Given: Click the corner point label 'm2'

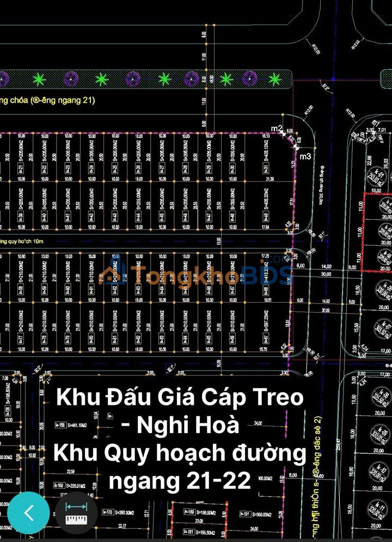Looking at the screenshot, I should point(277,128).
